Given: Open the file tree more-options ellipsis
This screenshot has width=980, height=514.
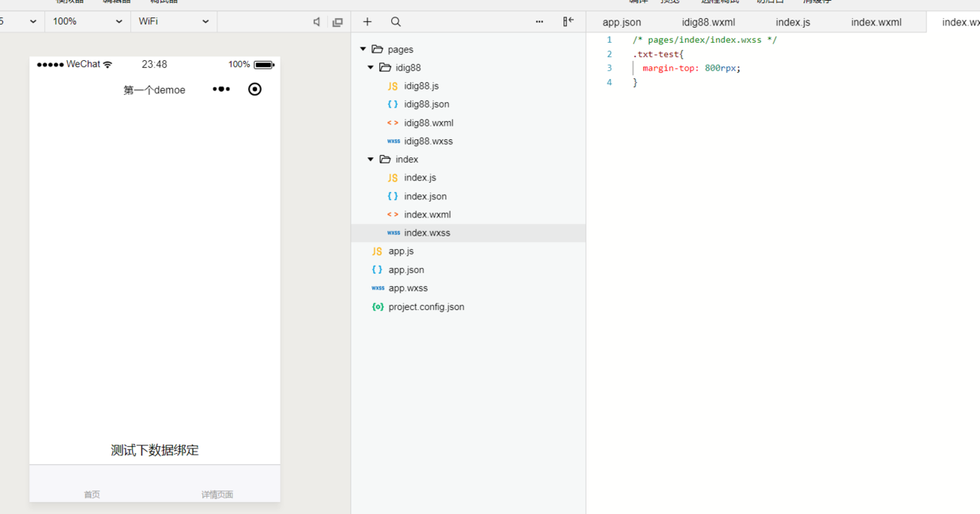Looking at the screenshot, I should [540, 22].
